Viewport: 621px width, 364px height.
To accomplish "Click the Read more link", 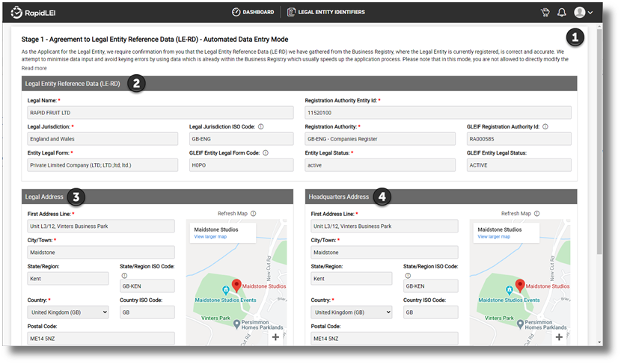I will (x=34, y=68).
